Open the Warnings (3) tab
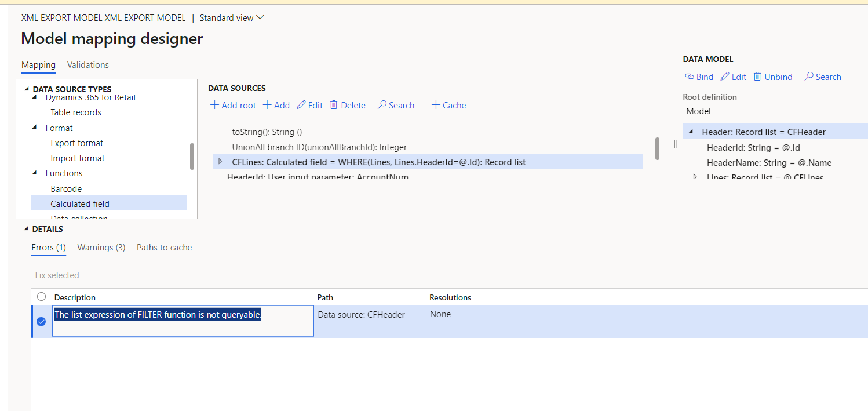Image resolution: width=868 pixels, height=411 pixels. 101,247
